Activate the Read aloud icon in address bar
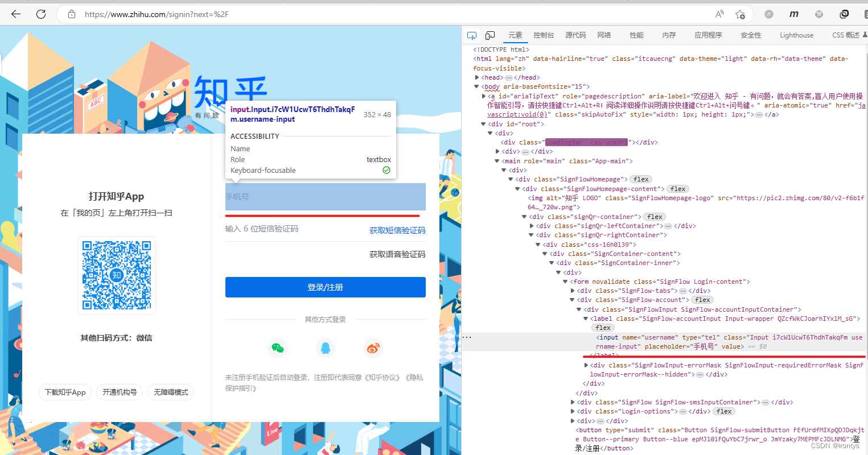 [x=719, y=14]
